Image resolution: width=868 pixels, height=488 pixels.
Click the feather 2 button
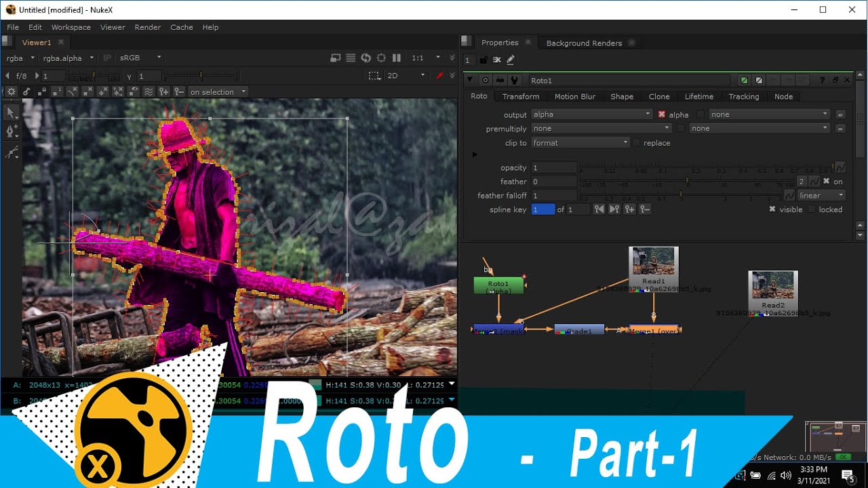(x=802, y=182)
